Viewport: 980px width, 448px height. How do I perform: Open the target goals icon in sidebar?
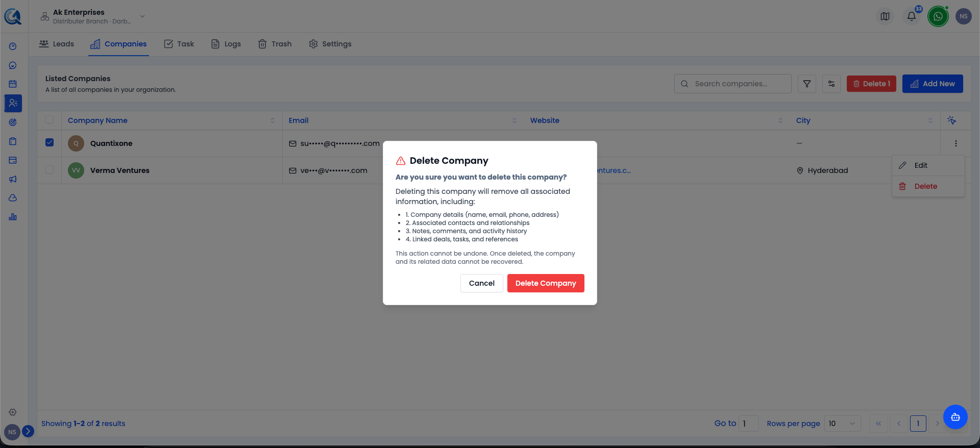[13, 122]
